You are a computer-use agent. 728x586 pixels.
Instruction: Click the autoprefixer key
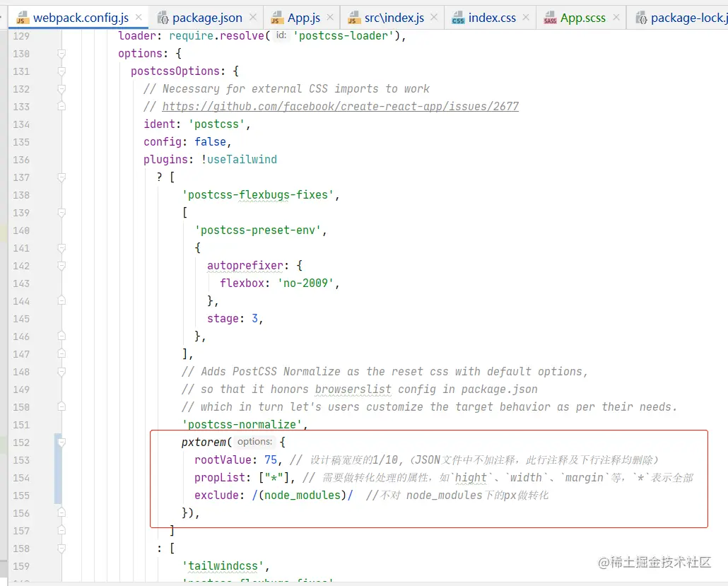(x=245, y=266)
